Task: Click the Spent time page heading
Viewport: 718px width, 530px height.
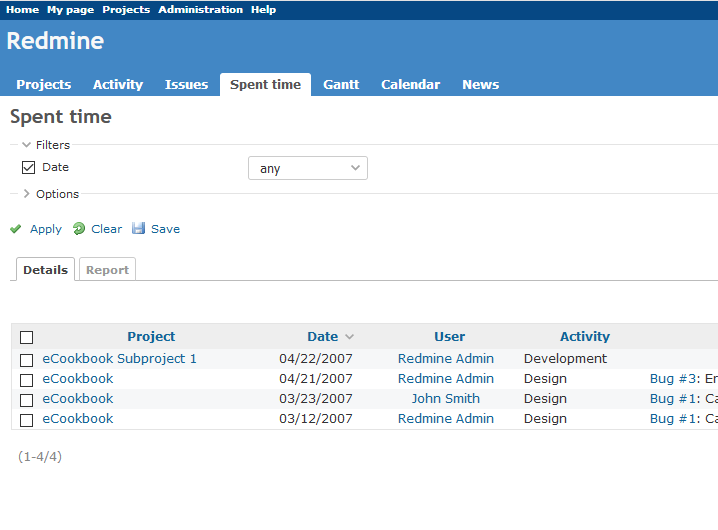Action: click(61, 117)
